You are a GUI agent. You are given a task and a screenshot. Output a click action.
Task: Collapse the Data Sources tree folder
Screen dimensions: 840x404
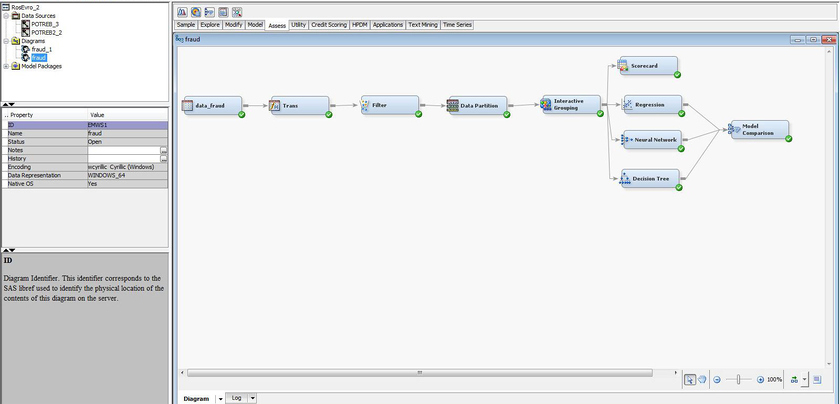(x=8, y=15)
